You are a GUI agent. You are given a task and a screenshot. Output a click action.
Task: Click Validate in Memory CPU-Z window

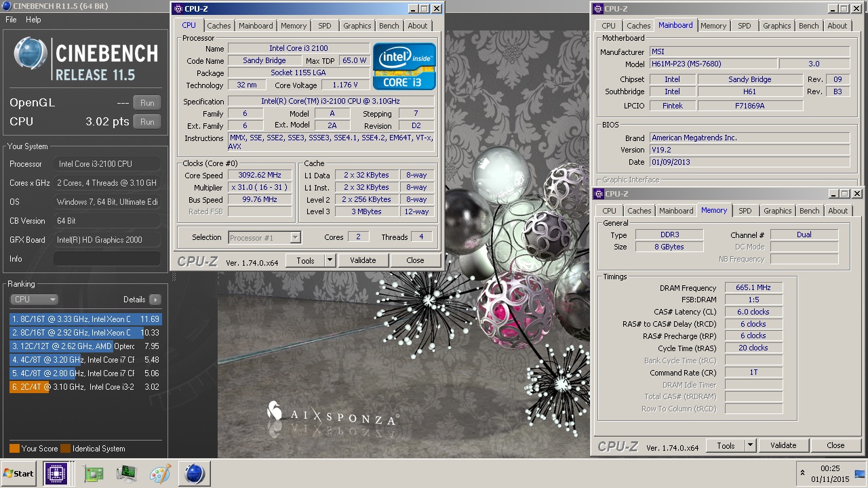coord(783,445)
